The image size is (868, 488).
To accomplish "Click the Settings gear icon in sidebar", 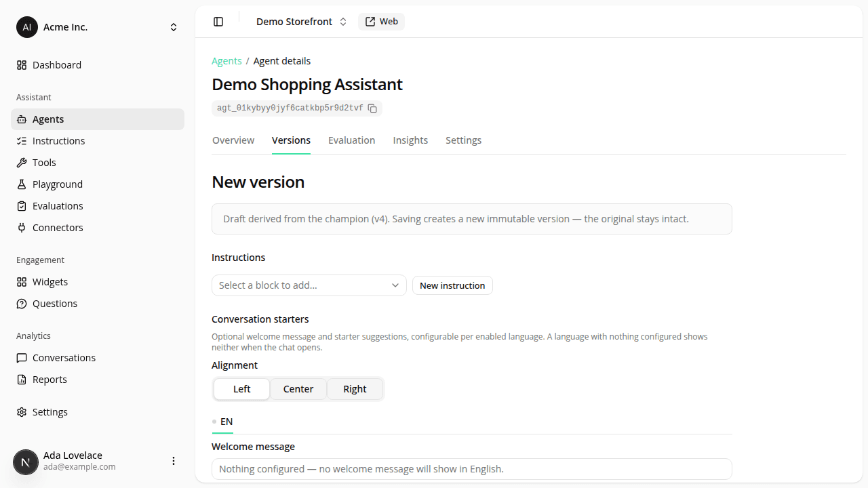I will [x=22, y=412].
